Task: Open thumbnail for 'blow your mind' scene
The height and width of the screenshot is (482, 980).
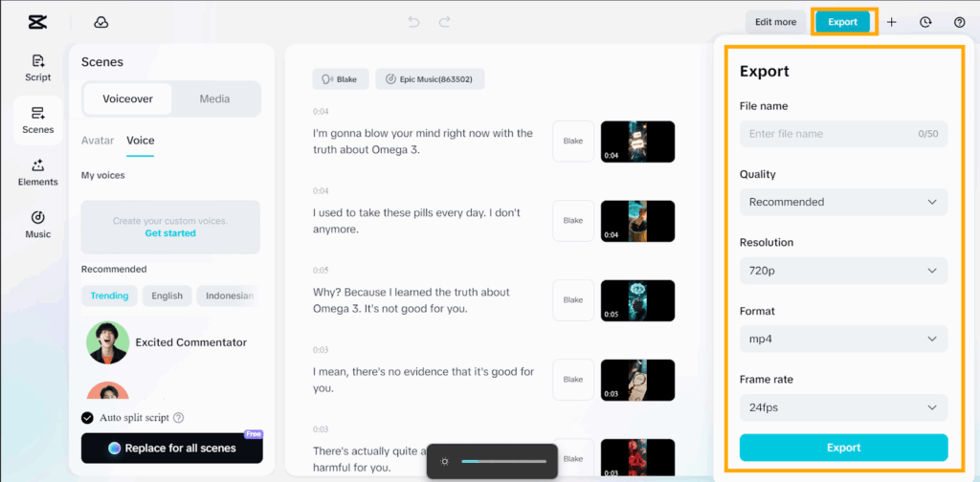Action: [637, 142]
